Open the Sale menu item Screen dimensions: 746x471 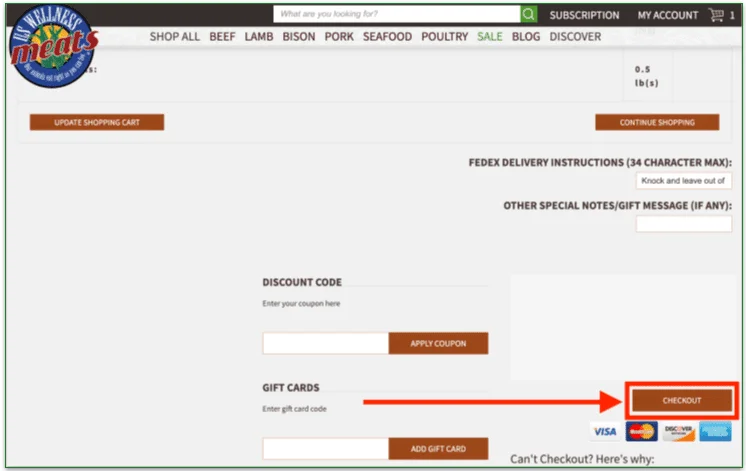pyautogui.click(x=490, y=37)
